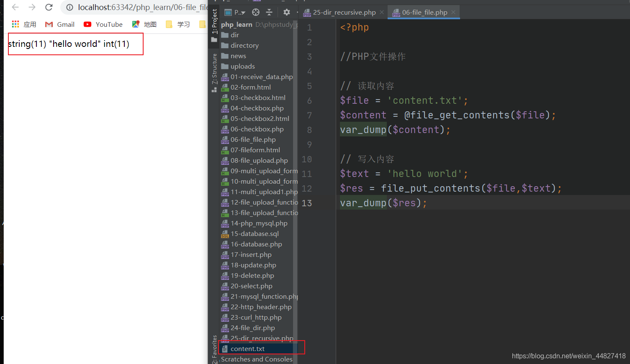This screenshot has width=630, height=364.
Task: Toggle the 2: Favorites tool window
Action: (x=214, y=349)
